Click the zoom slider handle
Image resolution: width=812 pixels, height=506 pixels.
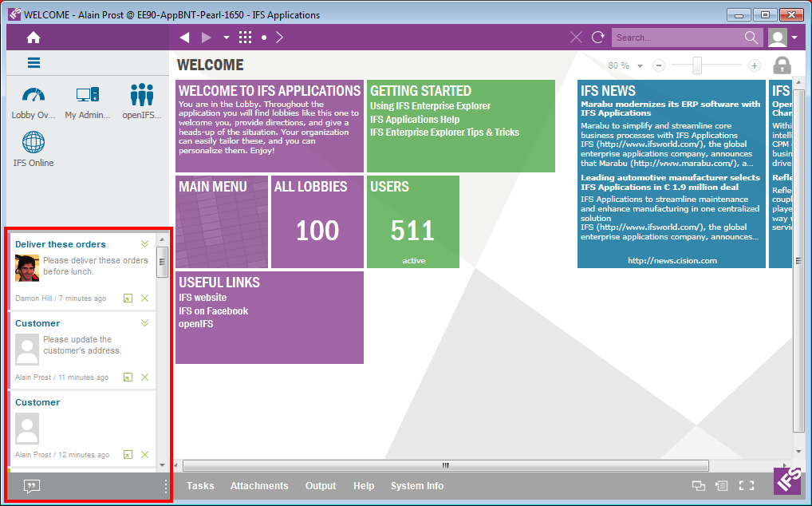[x=696, y=65]
